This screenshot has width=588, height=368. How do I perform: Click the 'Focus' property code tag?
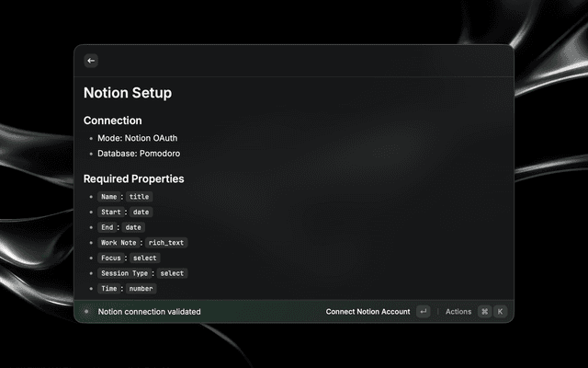(x=110, y=258)
